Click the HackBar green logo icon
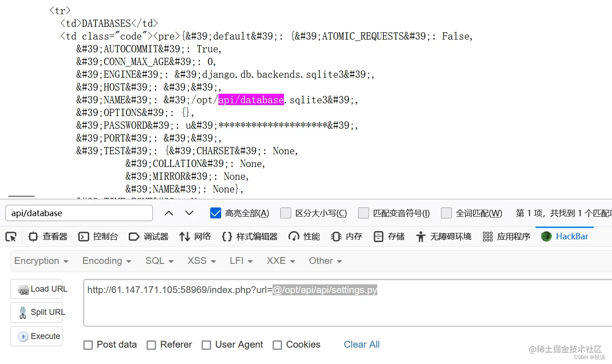 546,237
